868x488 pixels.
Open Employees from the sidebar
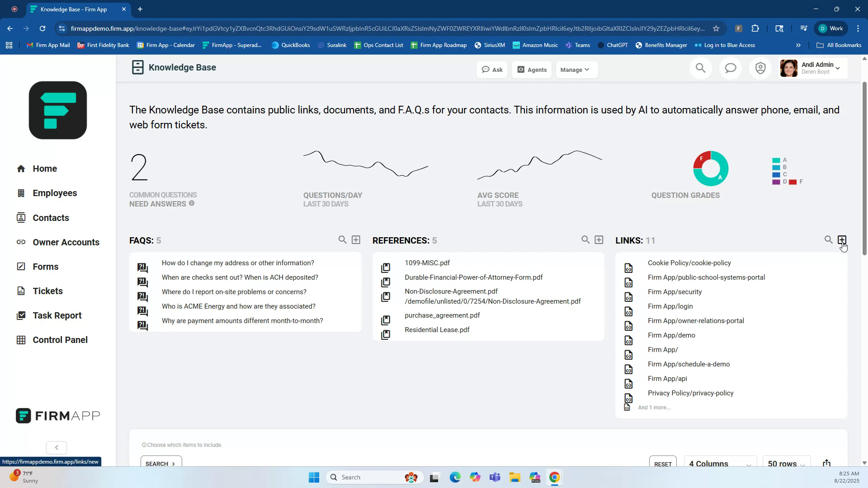[x=55, y=193]
